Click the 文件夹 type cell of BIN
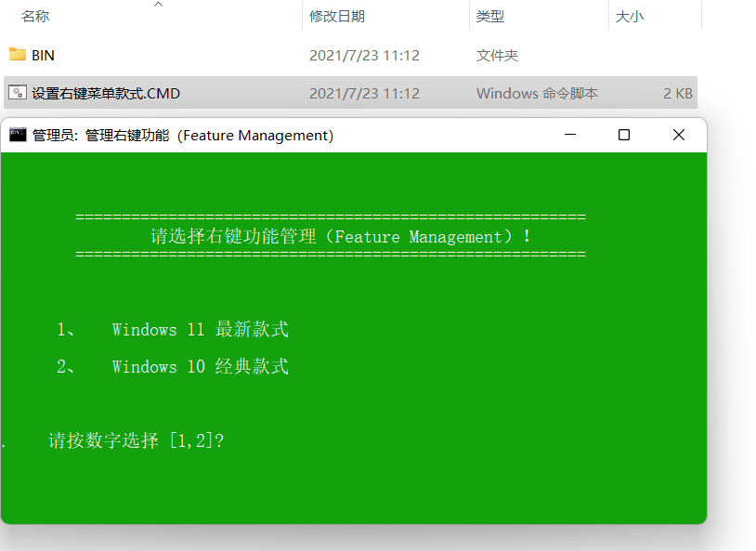This screenshot has height=551, width=756. [497, 56]
